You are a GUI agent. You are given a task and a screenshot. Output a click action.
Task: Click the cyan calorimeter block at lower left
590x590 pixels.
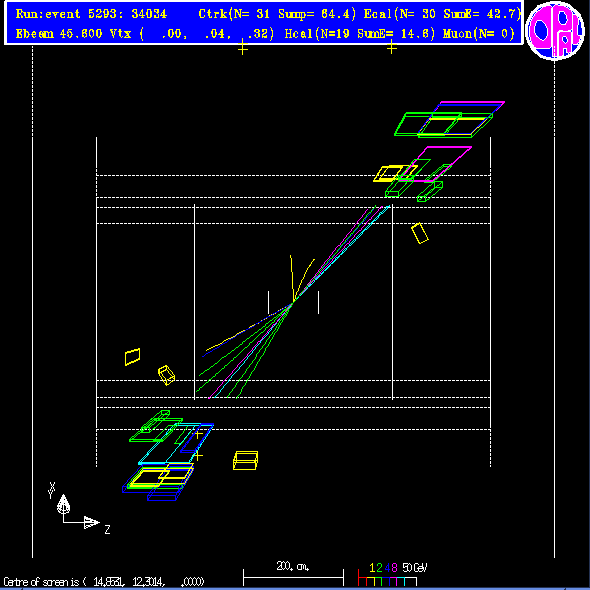click(176, 444)
